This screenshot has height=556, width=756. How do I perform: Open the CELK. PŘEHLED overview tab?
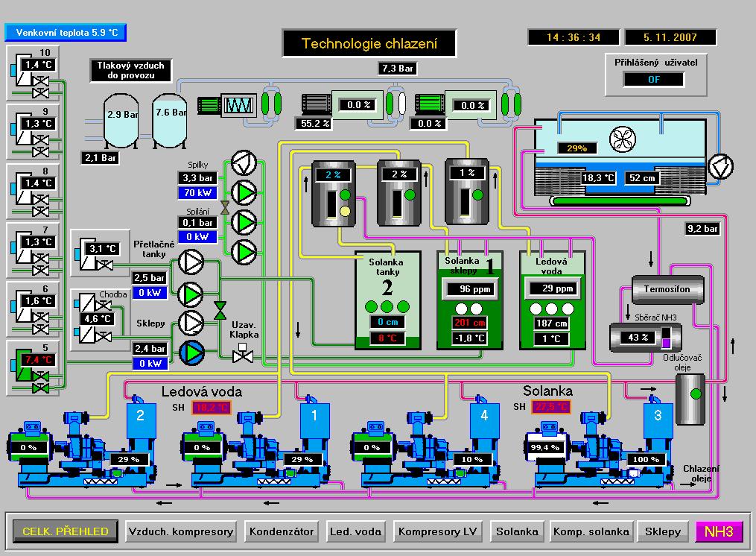(x=65, y=531)
